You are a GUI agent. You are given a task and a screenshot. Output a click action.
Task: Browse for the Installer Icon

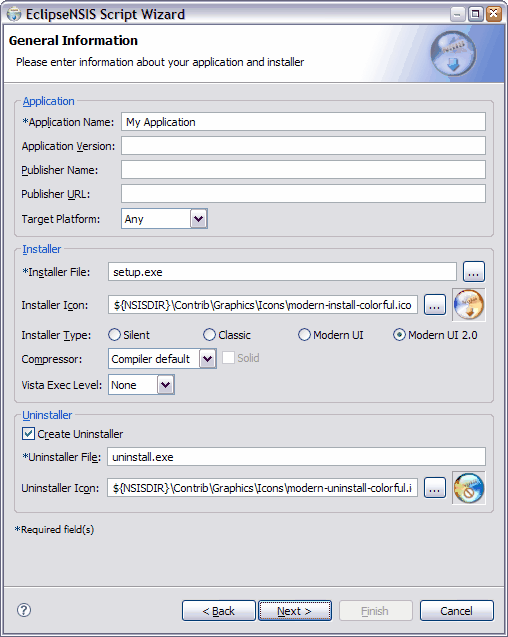pos(435,305)
